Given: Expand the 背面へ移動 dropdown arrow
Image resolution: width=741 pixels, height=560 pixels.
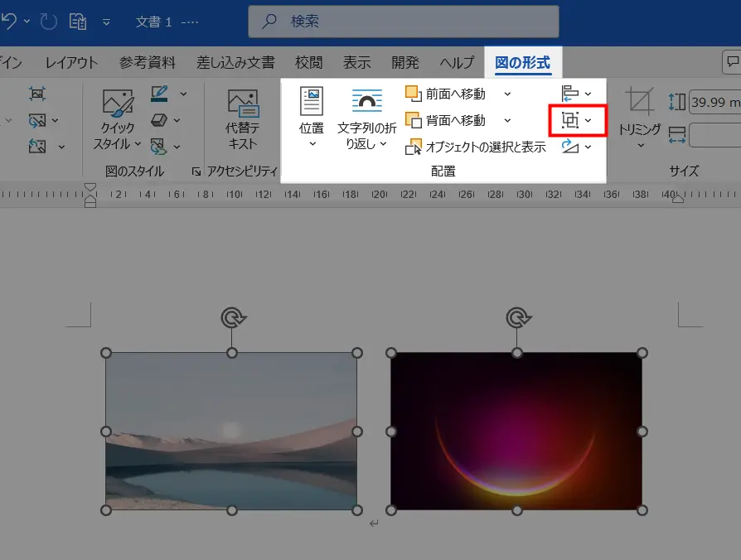Looking at the screenshot, I should [x=507, y=120].
